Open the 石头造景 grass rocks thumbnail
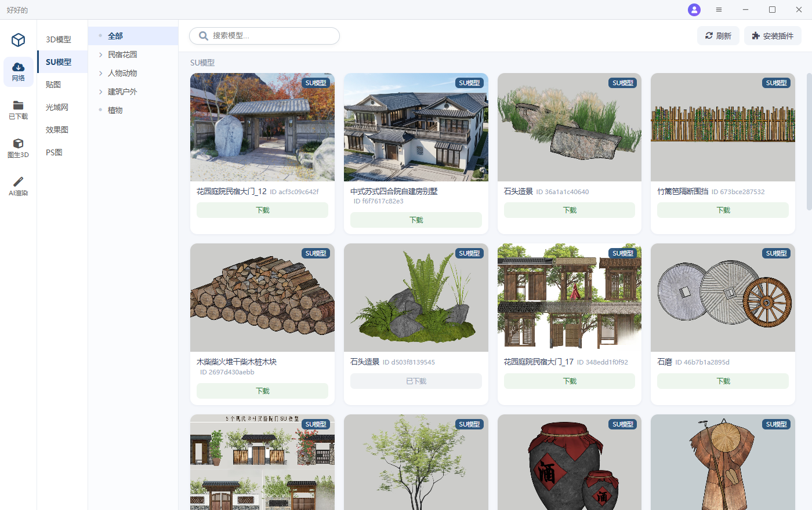 tap(570, 128)
